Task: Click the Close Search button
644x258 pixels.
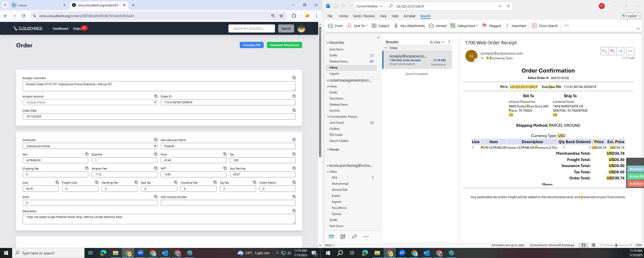Action: pos(545,26)
